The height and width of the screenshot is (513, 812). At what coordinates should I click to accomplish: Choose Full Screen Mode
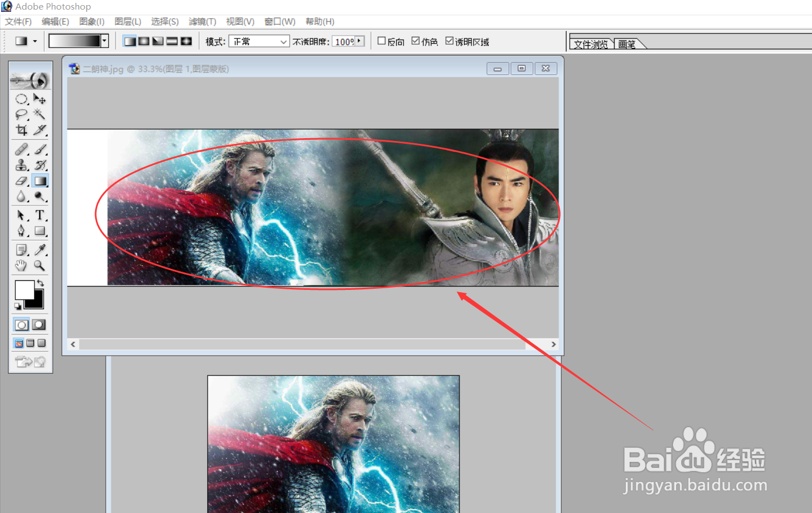(41, 343)
